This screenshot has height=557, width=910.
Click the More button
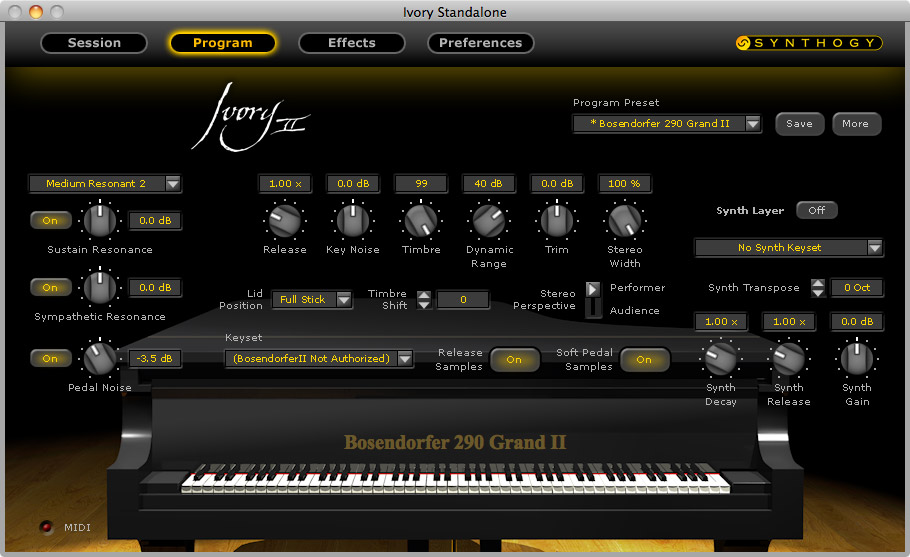[x=856, y=124]
